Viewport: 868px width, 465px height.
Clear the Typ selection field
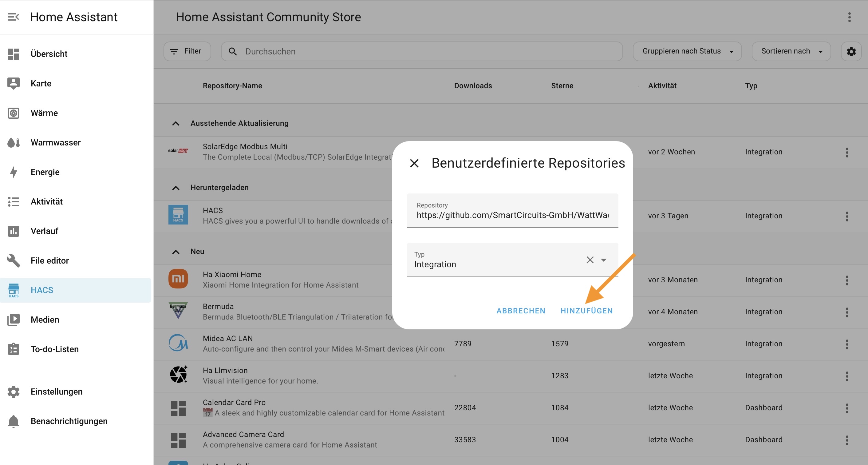point(590,260)
